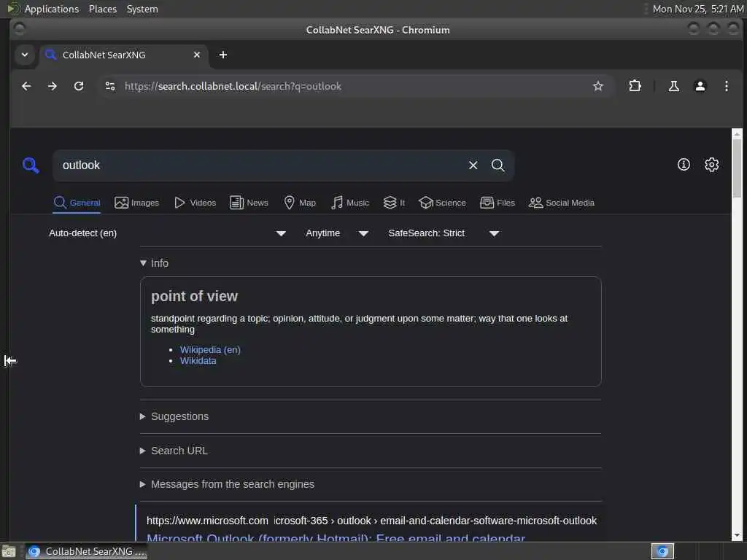This screenshot has width=747, height=560.
Task: Switch to News category
Action: coord(249,203)
